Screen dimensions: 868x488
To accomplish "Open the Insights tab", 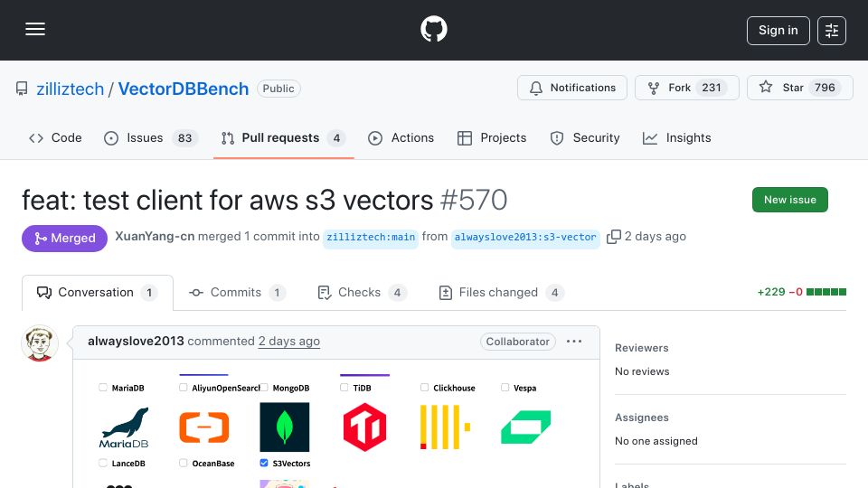I will 677,137.
